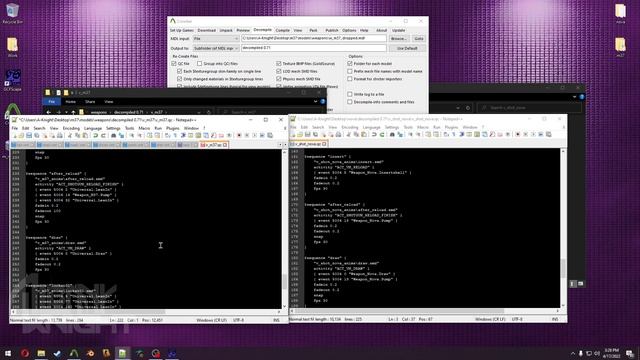Open MDL input type dropdown in Crowbar
This screenshot has width=640, height=360.
[x=216, y=38]
